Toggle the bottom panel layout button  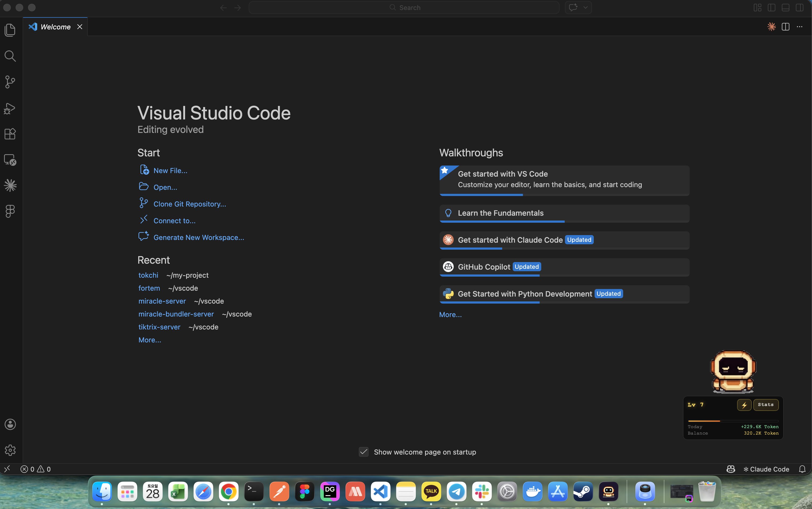tap(785, 7)
